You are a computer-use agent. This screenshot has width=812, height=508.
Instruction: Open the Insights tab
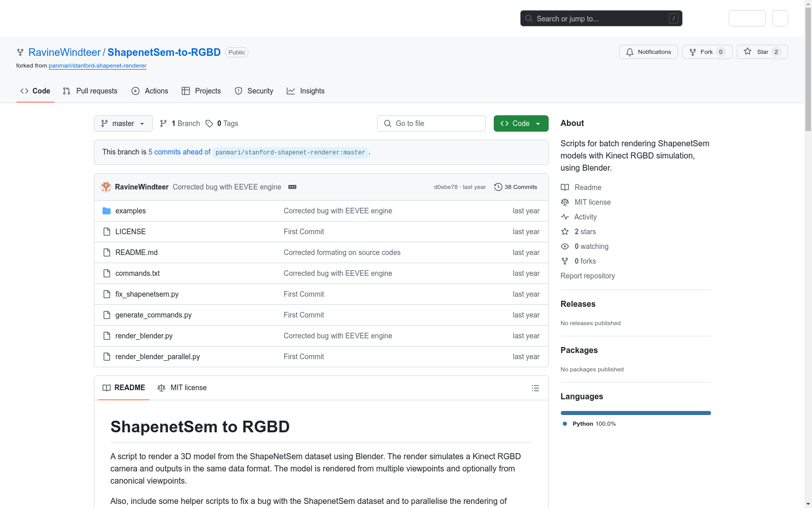(x=306, y=91)
